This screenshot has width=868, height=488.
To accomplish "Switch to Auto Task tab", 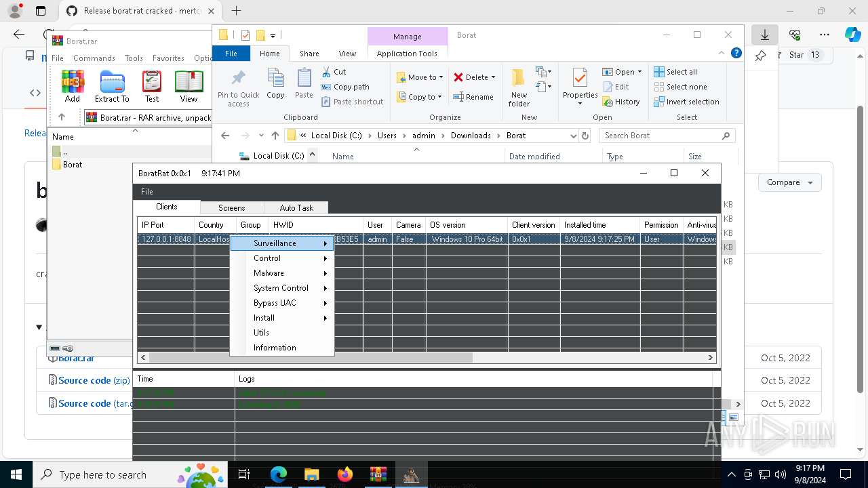I will (x=296, y=208).
